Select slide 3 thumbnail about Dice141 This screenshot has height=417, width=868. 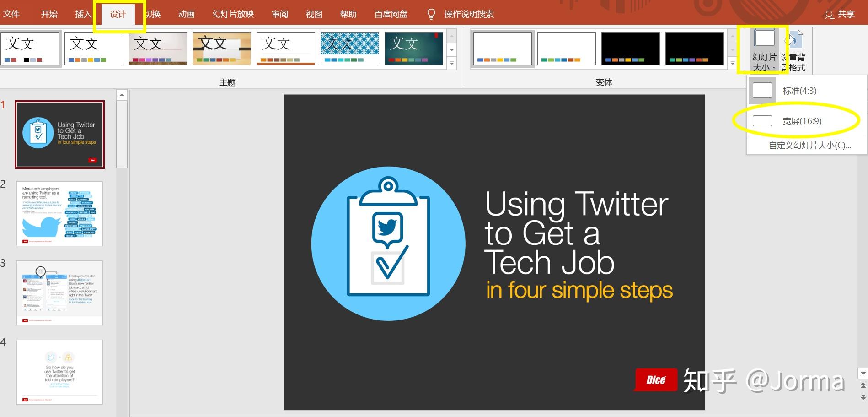tap(60, 293)
